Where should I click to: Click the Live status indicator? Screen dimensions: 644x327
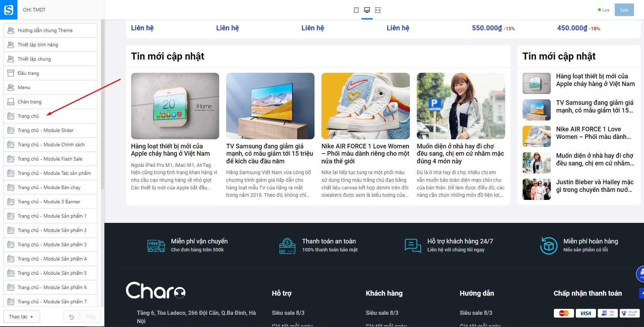click(604, 10)
